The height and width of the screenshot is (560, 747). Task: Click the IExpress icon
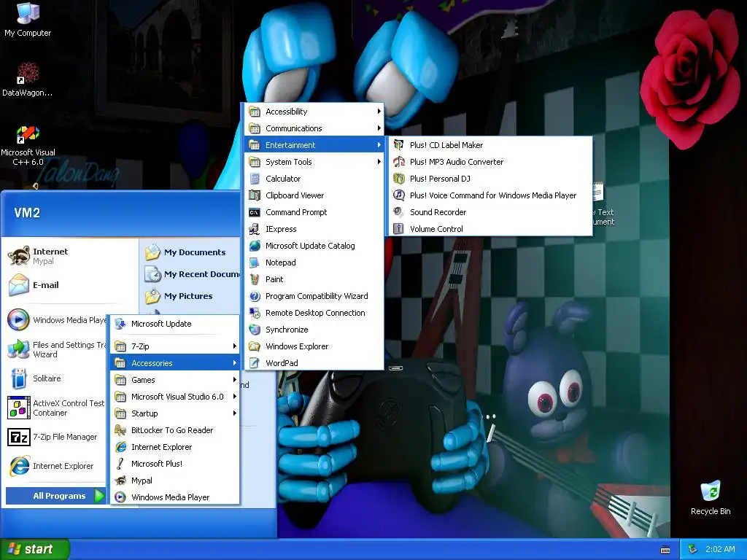tap(255, 229)
